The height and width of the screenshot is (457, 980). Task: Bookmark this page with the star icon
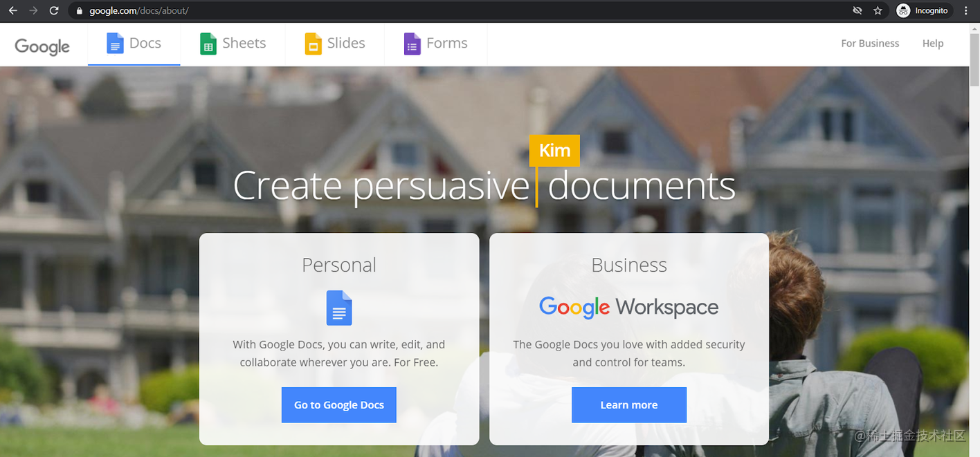pos(878,10)
